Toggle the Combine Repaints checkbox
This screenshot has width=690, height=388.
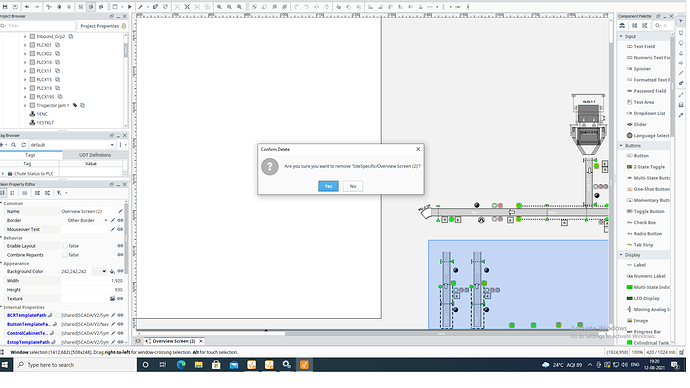(x=65, y=255)
